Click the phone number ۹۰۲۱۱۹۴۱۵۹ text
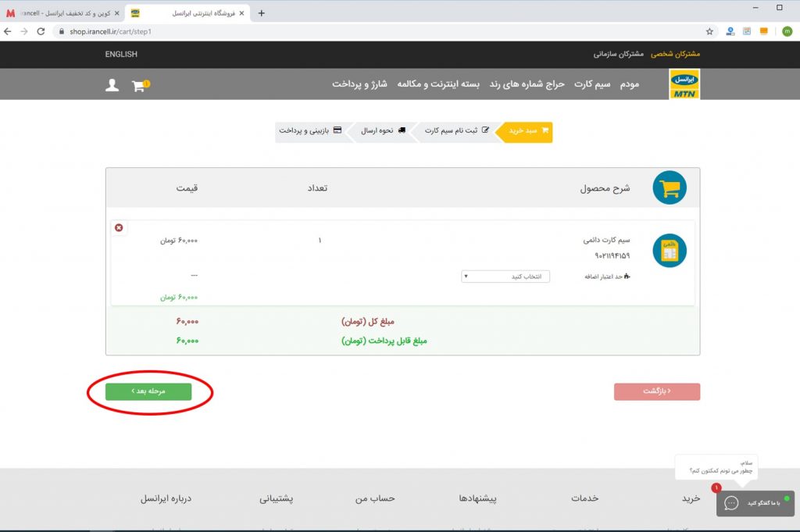 [612, 255]
